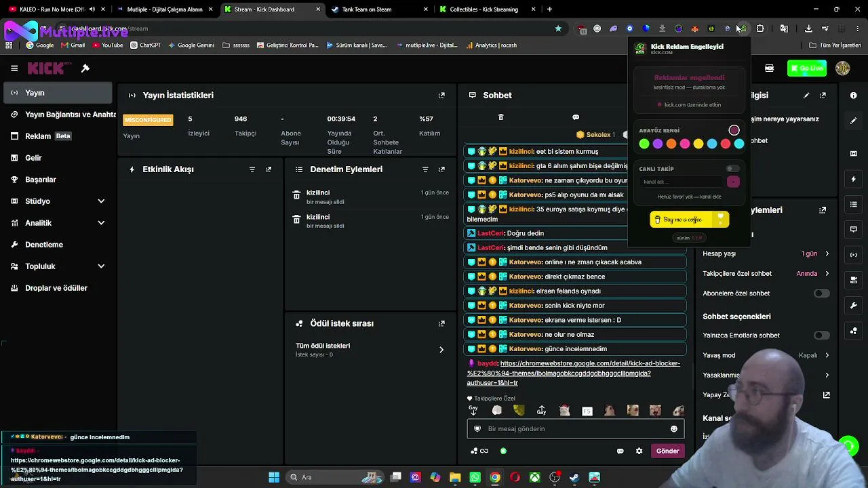Toggle Yalnızca Emotlarla sohbet switch
This screenshot has width=868, height=488.
pyautogui.click(x=821, y=335)
